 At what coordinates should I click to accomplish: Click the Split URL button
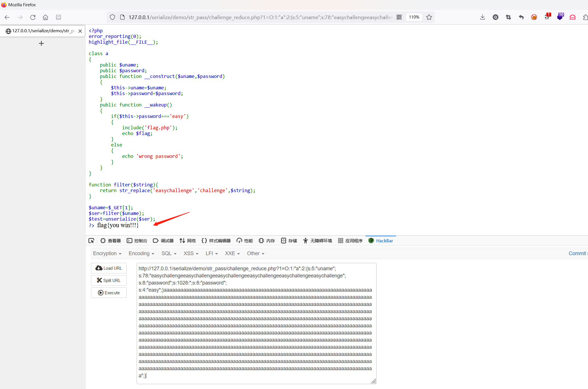point(109,281)
